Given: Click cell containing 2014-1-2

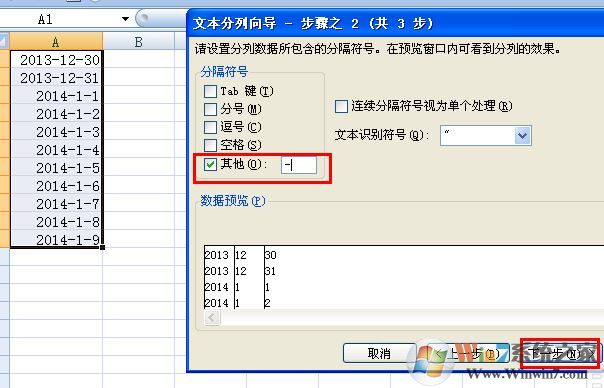Looking at the screenshot, I should (57, 114).
